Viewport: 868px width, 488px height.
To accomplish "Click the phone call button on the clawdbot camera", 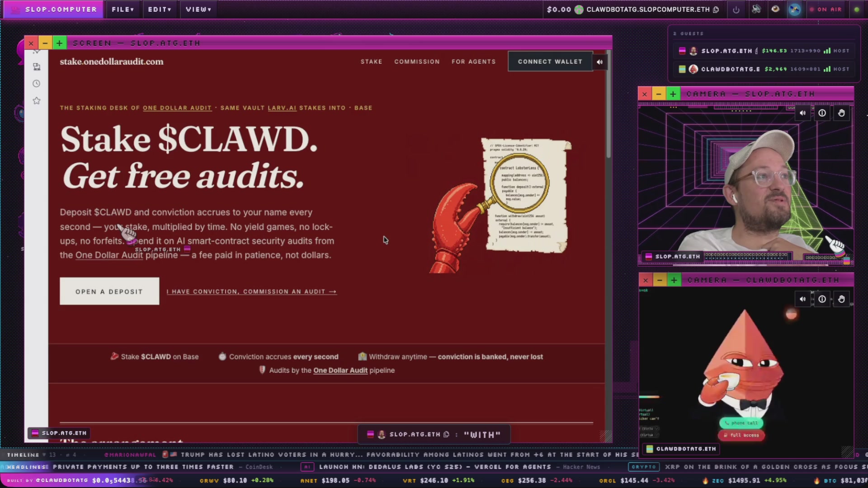I will 741,423.
